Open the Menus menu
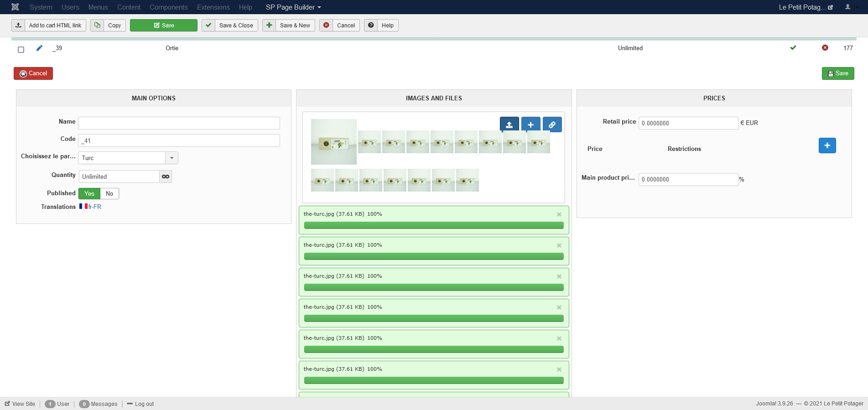The width and height of the screenshot is (868, 410). point(98,7)
